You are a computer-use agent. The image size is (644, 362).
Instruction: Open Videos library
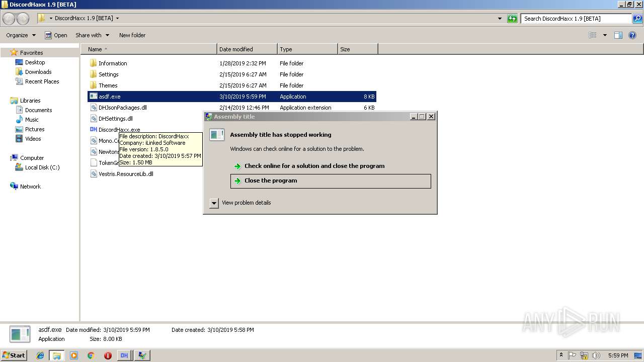(33, 139)
